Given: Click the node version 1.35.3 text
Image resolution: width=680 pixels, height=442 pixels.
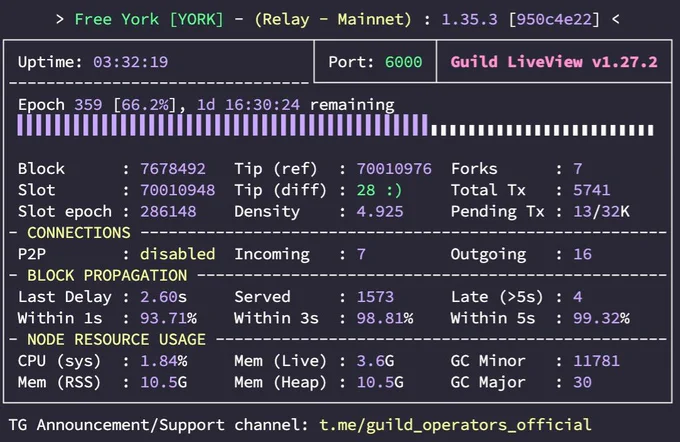Looking at the screenshot, I should tap(469, 20).
